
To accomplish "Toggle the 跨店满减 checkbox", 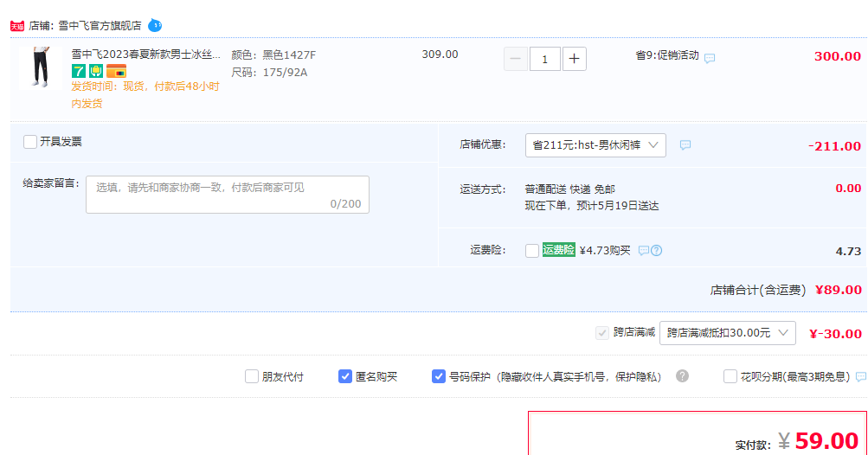I will [x=601, y=333].
